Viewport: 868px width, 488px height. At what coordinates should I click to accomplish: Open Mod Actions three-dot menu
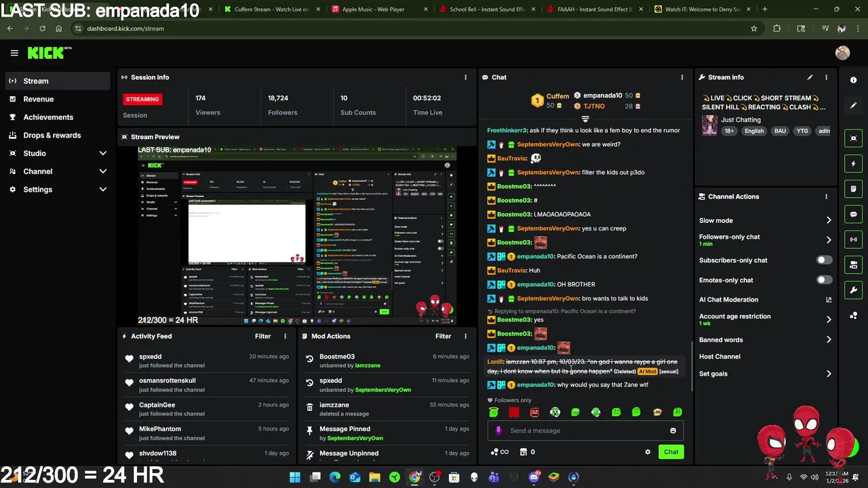click(465, 336)
